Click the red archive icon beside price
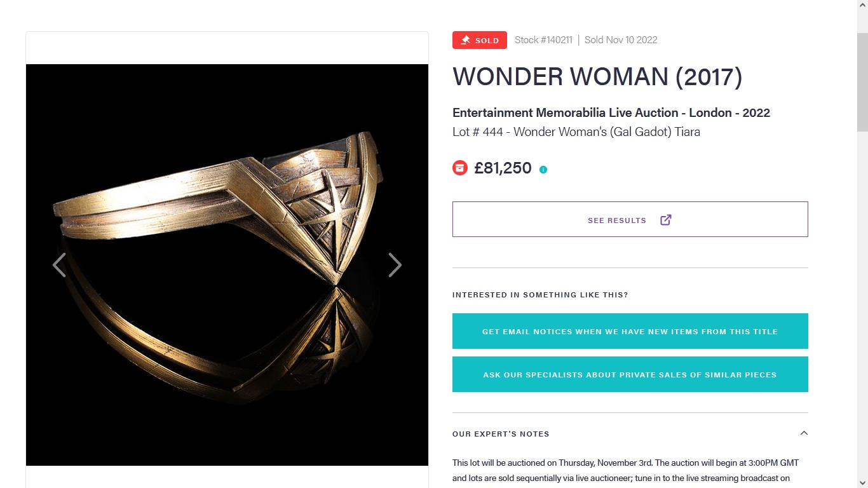The image size is (868, 488). 460,168
